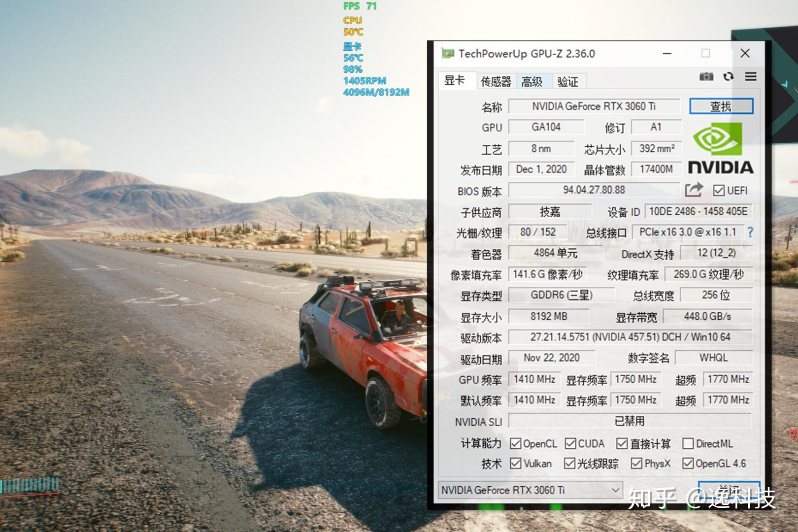Viewport: 798px width, 532px height.
Task: Toggle the OpenCL checkbox
Action: 515,443
